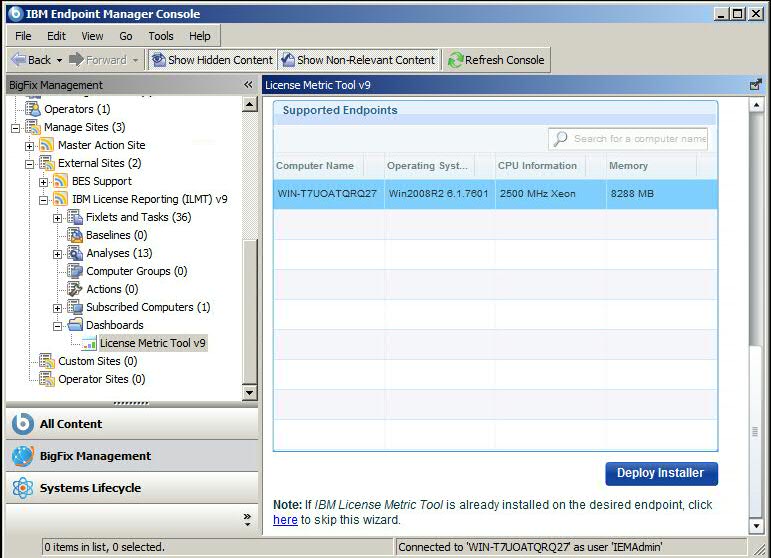Viewport: 771px width, 558px height.
Task: Go Back in navigation
Action: tap(31, 60)
